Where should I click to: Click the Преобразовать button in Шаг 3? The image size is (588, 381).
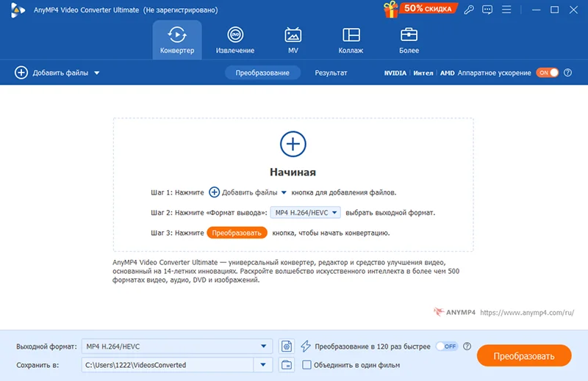(x=237, y=233)
